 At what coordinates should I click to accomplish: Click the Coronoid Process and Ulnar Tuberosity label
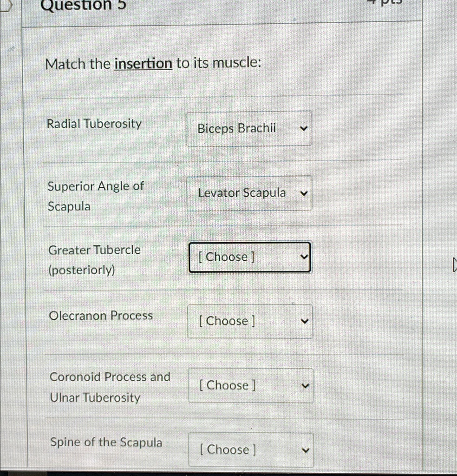110,387
